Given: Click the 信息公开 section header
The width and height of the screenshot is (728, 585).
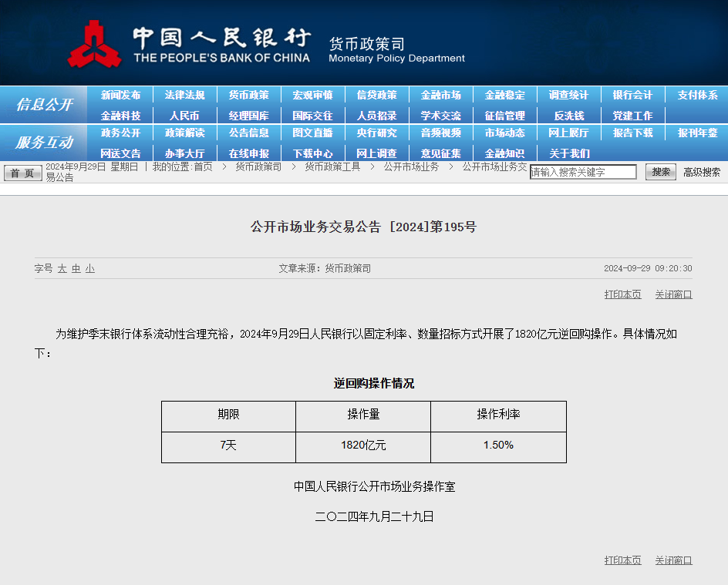Looking at the screenshot, I should point(44,105).
